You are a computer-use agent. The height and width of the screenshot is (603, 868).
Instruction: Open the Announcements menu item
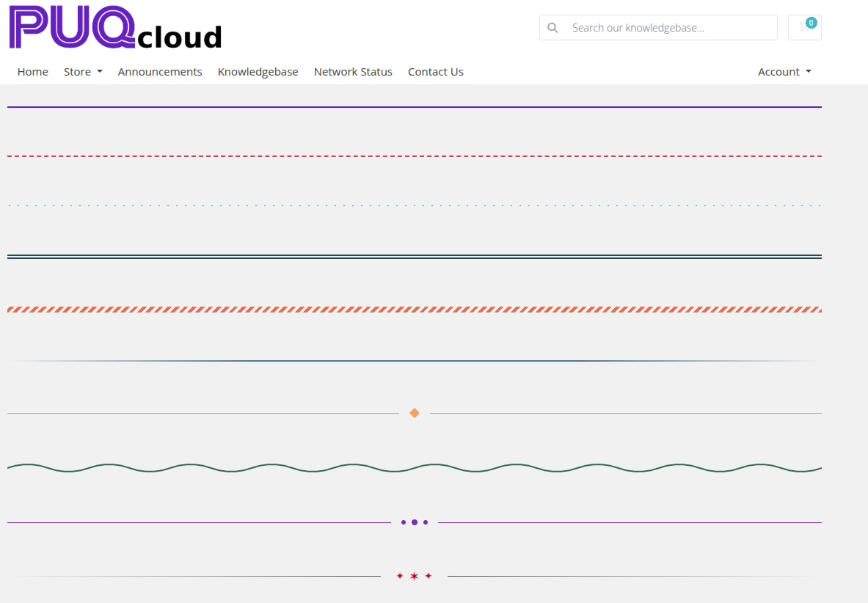(x=160, y=72)
